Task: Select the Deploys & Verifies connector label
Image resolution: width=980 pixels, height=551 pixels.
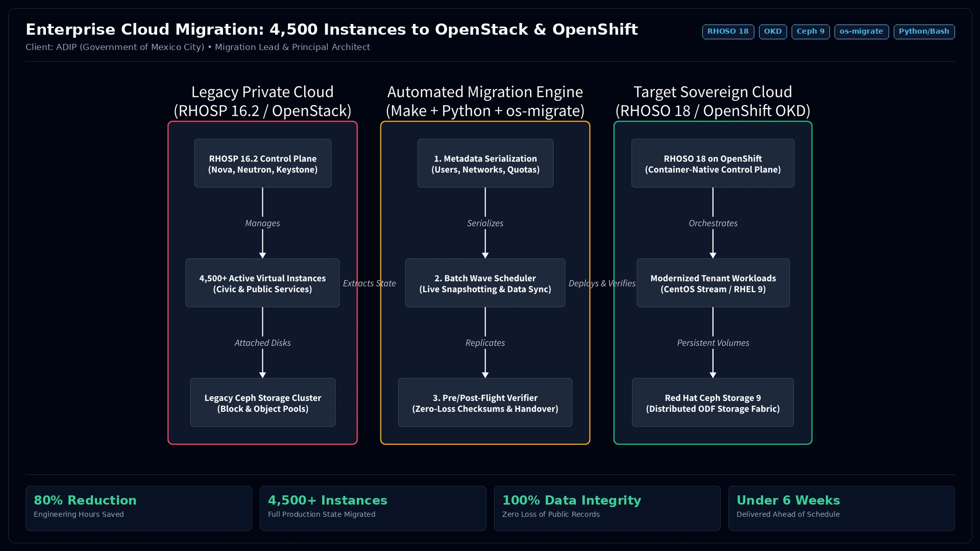Action: [x=602, y=283]
